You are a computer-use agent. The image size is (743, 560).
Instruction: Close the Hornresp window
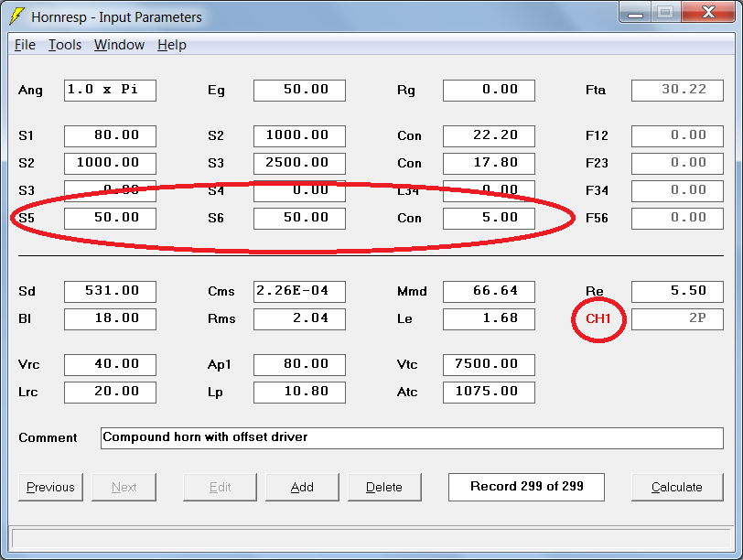point(708,12)
